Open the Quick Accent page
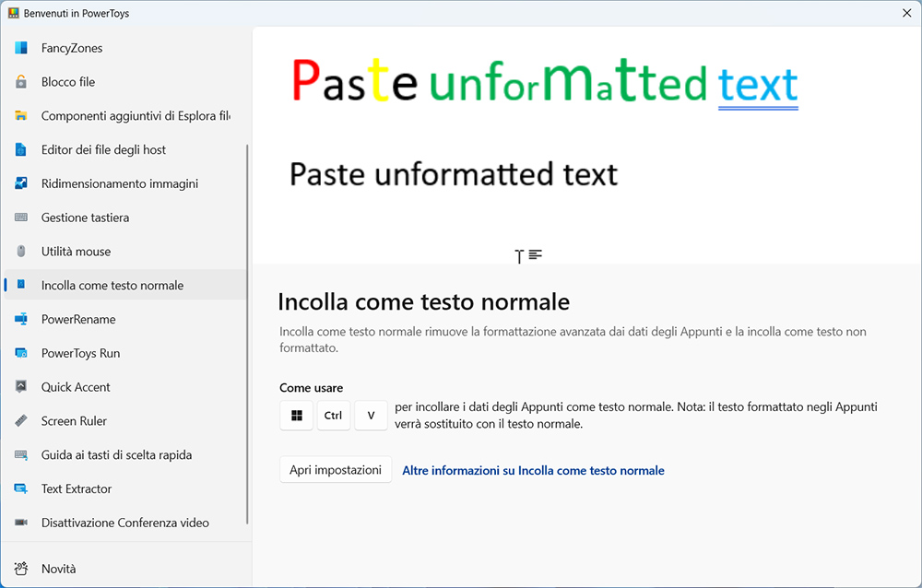Image resolution: width=922 pixels, height=588 pixels. point(124,387)
